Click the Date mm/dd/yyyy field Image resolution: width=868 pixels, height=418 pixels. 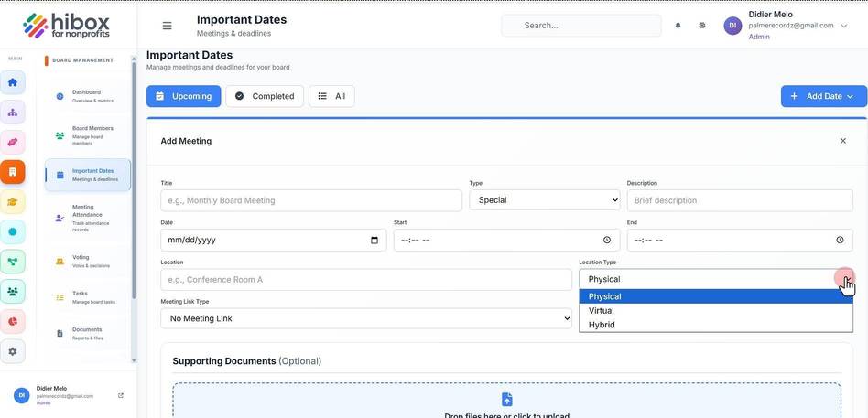(274, 240)
